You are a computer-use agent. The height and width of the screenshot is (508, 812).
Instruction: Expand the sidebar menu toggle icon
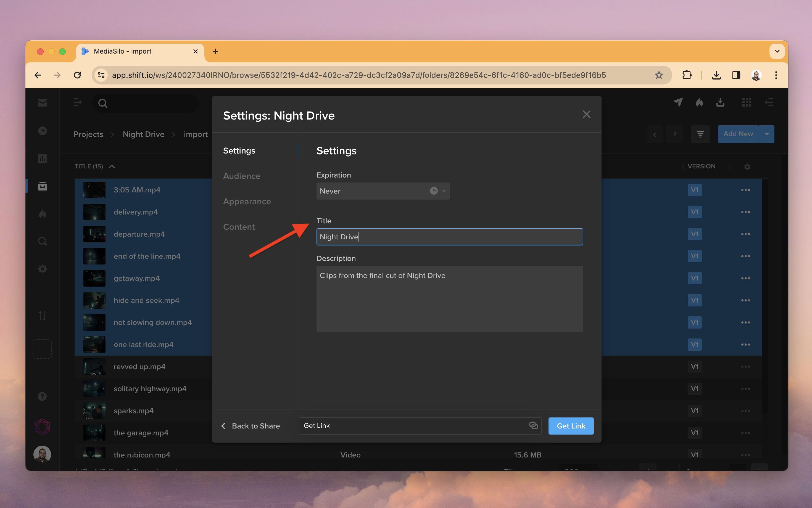(x=78, y=102)
